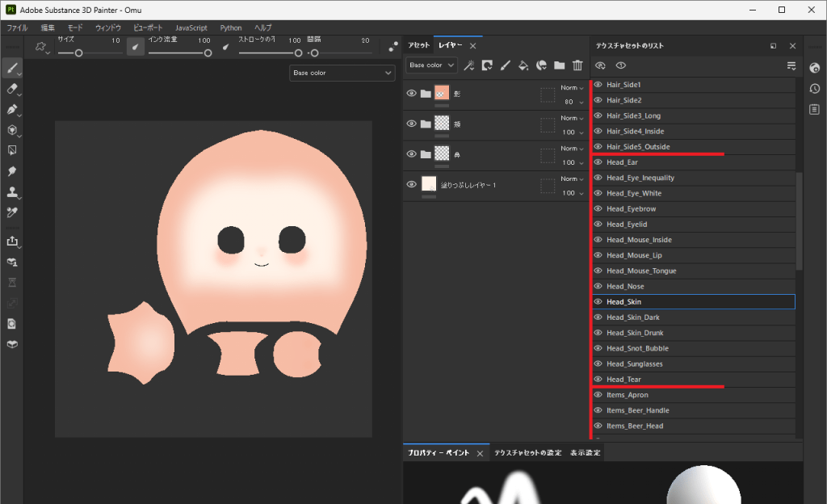Open the ウィンドウ menu
This screenshot has height=504, width=827.
pyautogui.click(x=107, y=27)
